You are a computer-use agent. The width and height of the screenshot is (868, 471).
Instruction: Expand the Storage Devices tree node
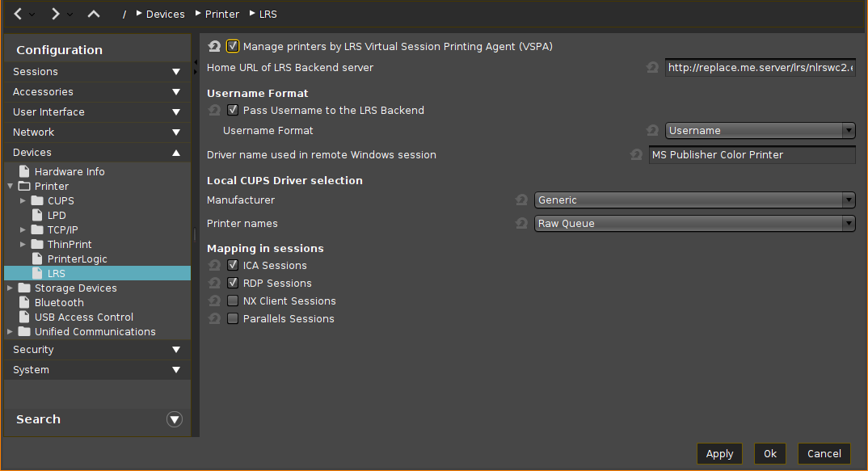(x=10, y=288)
